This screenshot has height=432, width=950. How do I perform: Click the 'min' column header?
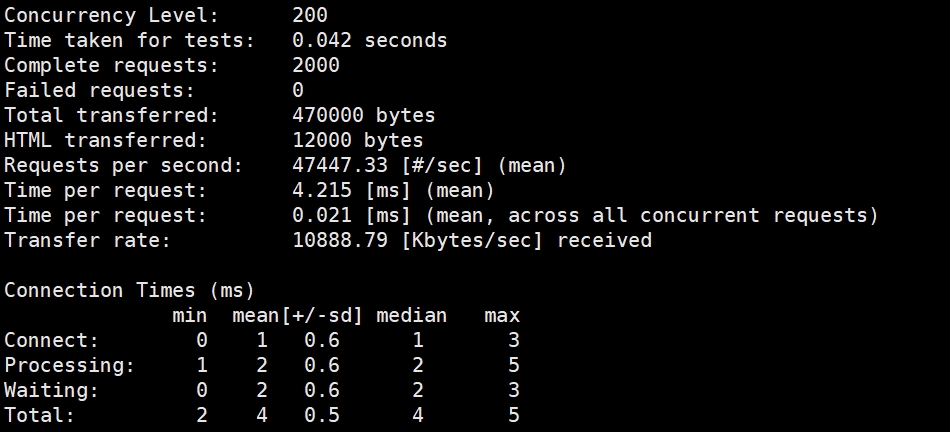tap(190, 315)
